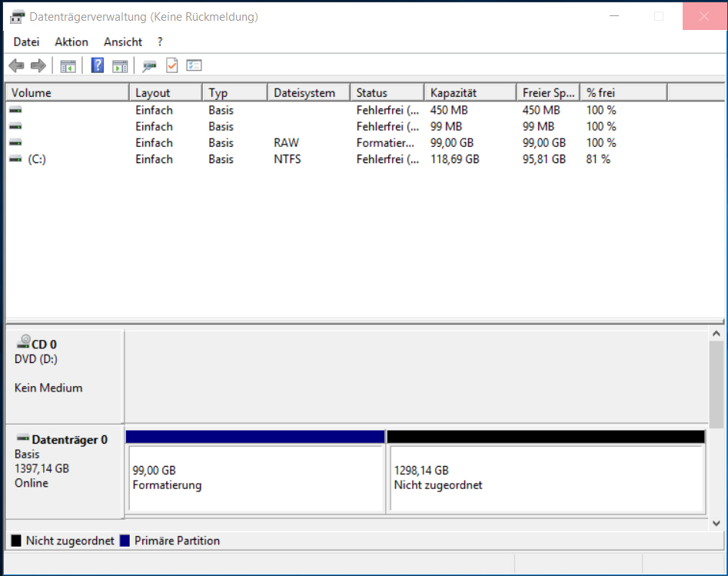Click the Back arrow toolbar icon

(x=16, y=65)
